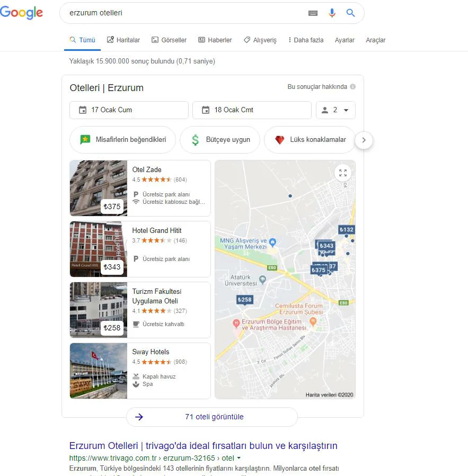Select the Tümü tab

82,40
